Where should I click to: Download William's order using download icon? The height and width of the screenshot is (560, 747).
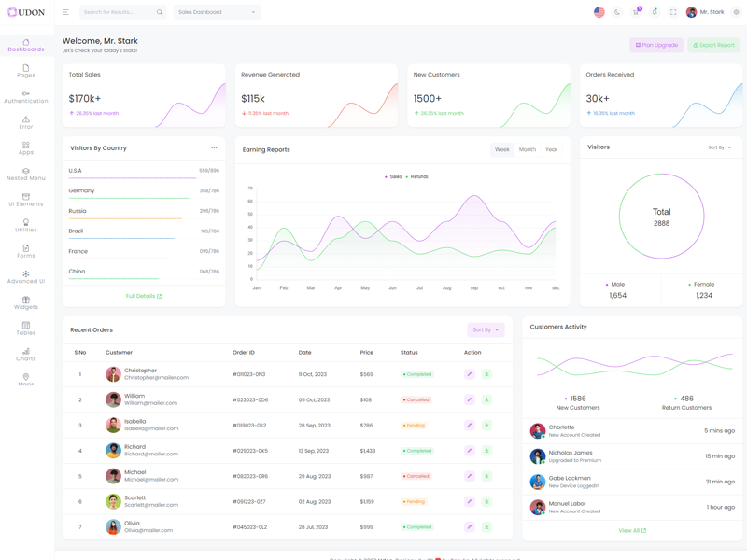point(486,399)
